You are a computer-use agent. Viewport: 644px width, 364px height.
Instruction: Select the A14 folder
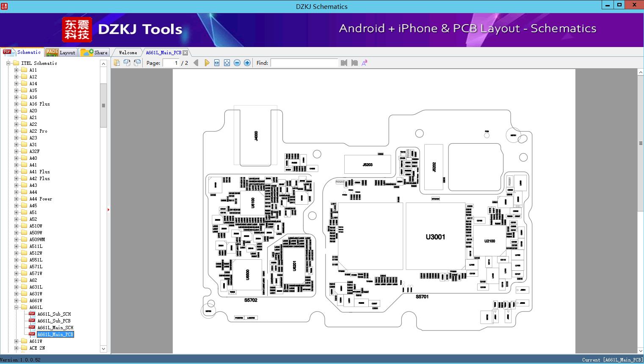click(33, 83)
